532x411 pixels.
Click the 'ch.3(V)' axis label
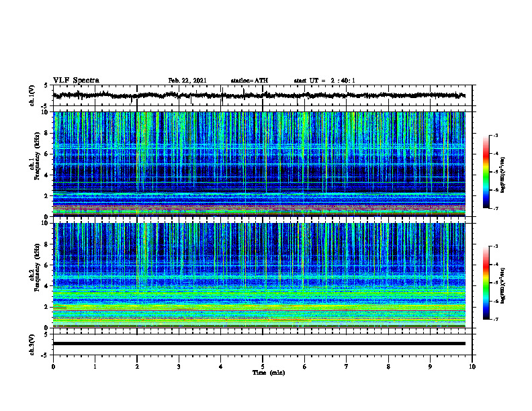(32, 345)
